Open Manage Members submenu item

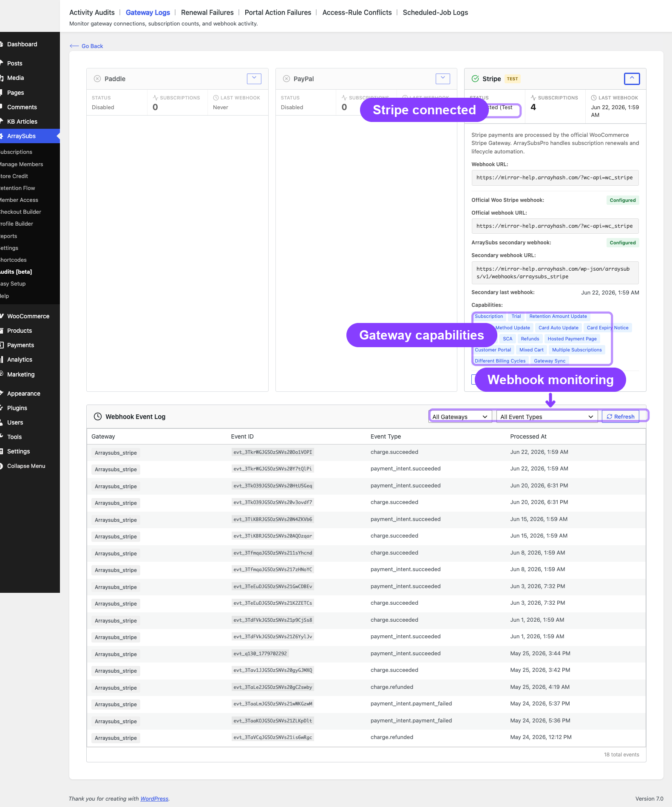pos(30,164)
